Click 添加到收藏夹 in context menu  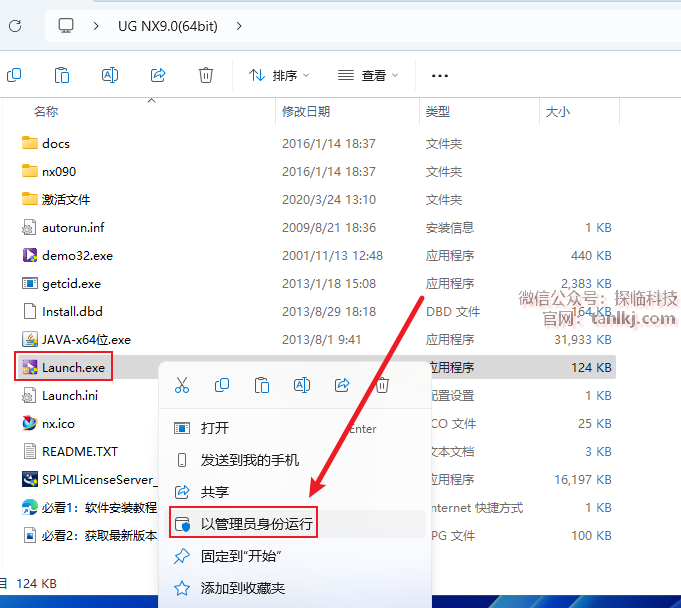point(243,588)
